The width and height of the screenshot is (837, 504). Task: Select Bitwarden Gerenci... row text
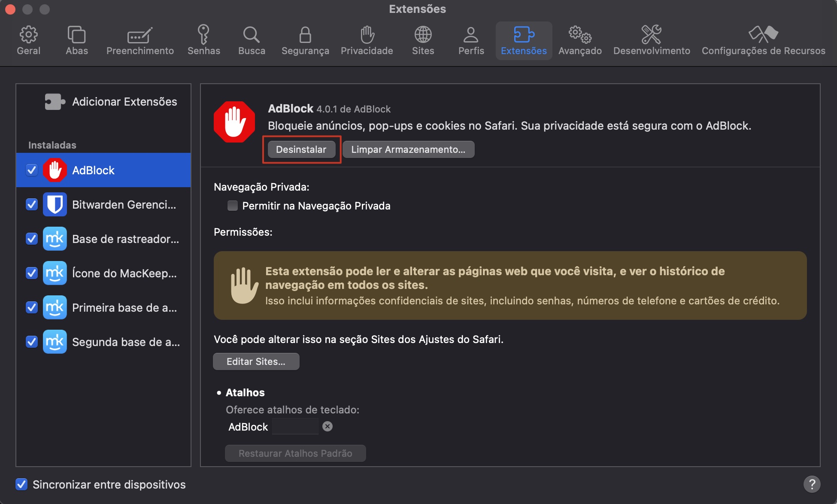click(x=124, y=204)
